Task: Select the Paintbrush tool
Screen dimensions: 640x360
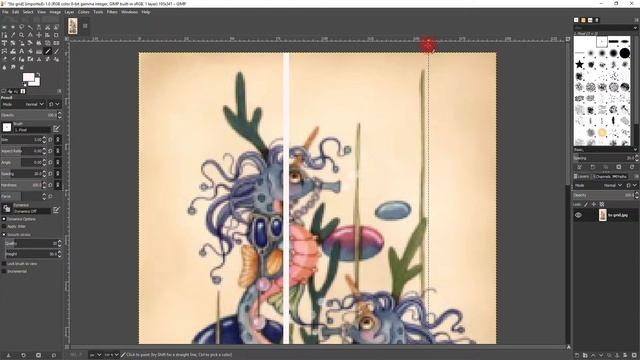Action: pyautogui.click(x=56, y=51)
